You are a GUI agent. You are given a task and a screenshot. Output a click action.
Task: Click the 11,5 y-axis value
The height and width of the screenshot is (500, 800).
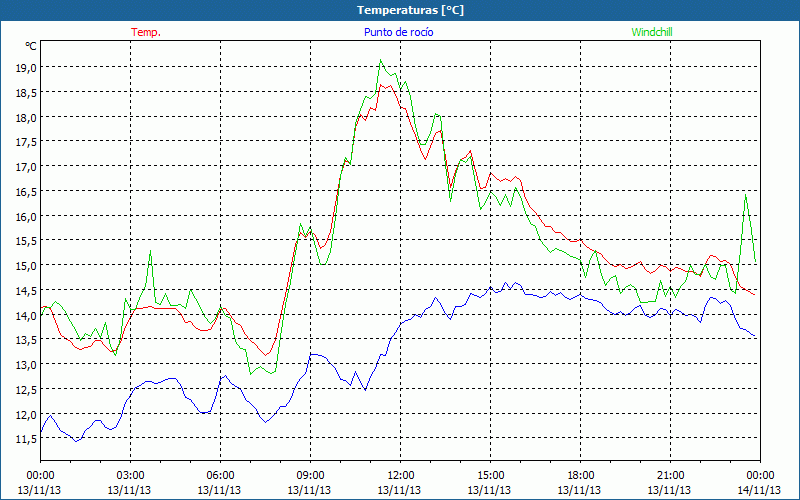click(26, 439)
